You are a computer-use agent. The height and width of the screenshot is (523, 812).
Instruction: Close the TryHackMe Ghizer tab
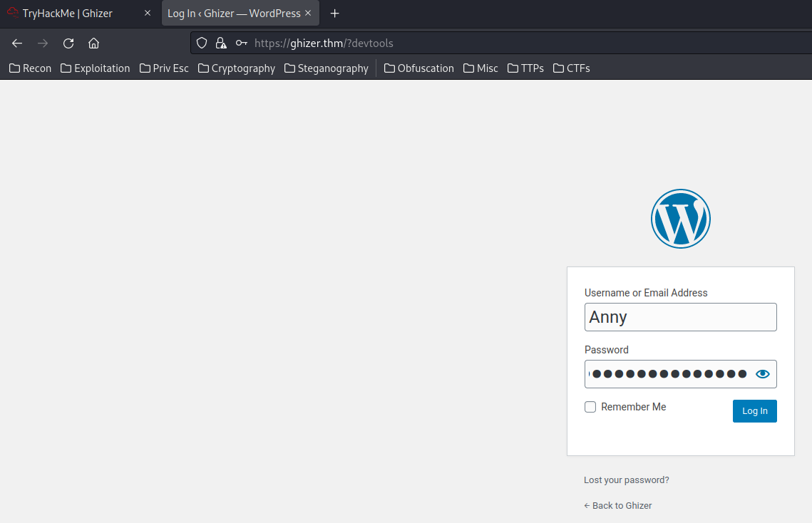pos(148,13)
